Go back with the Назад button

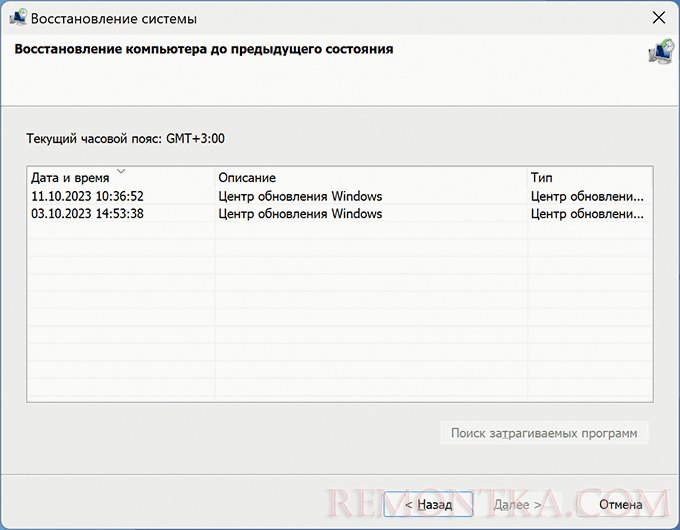(x=428, y=504)
